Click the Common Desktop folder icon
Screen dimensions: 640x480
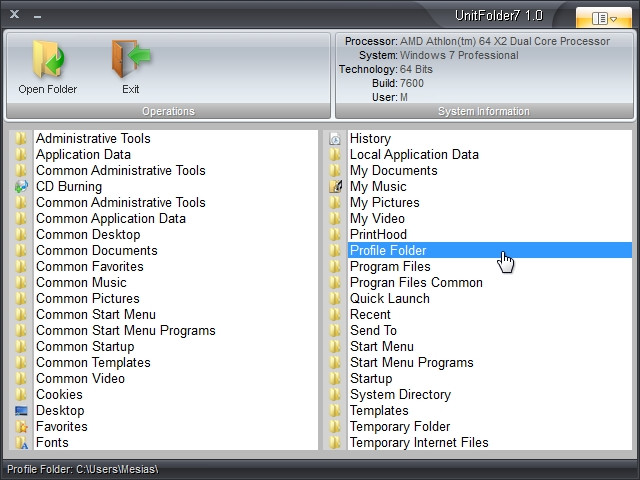click(21, 235)
